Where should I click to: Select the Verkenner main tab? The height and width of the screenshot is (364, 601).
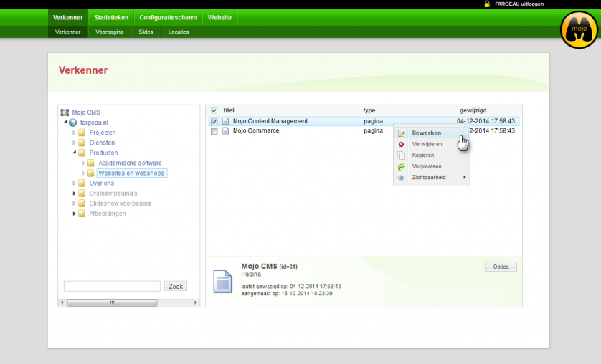tap(68, 18)
